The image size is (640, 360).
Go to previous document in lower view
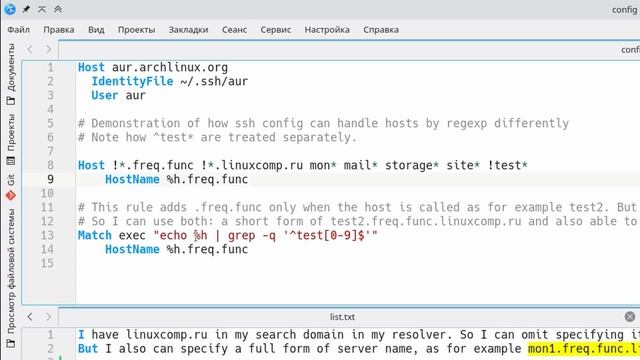(x=30, y=317)
